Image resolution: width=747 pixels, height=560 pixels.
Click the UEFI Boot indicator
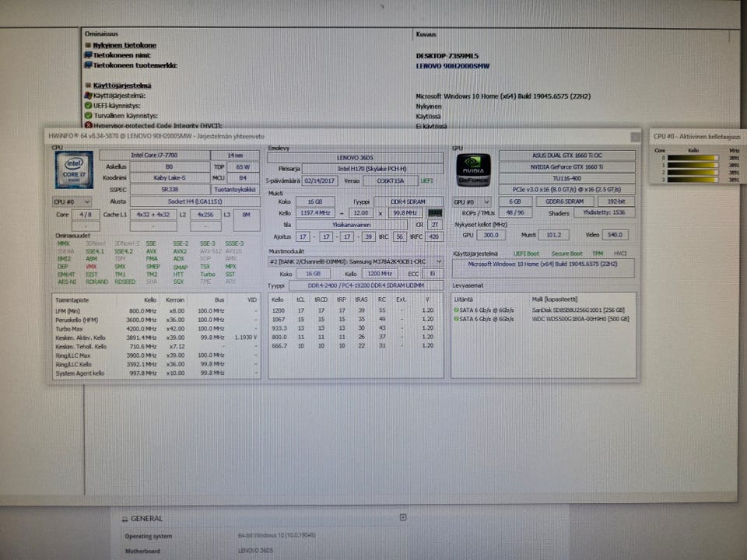[x=527, y=254]
